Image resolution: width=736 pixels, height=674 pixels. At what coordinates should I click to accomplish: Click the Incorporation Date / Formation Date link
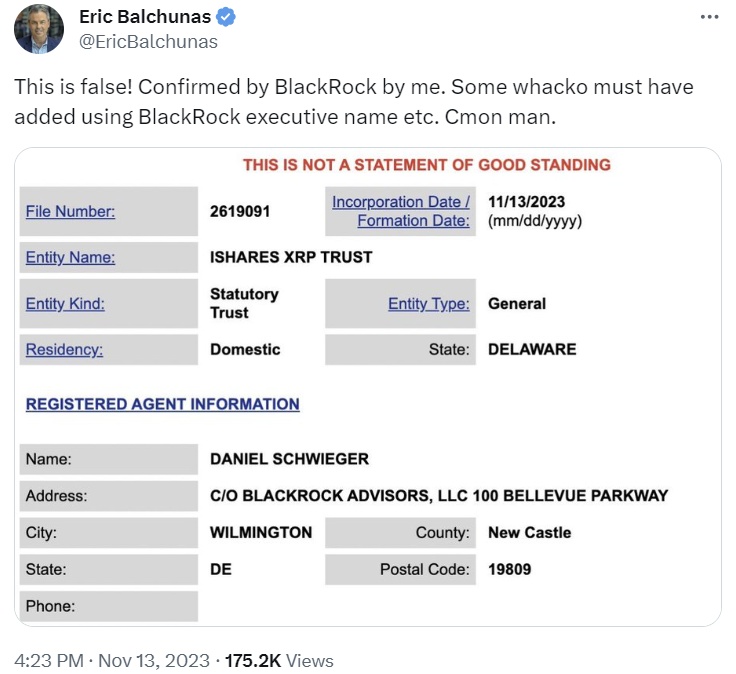click(x=401, y=211)
